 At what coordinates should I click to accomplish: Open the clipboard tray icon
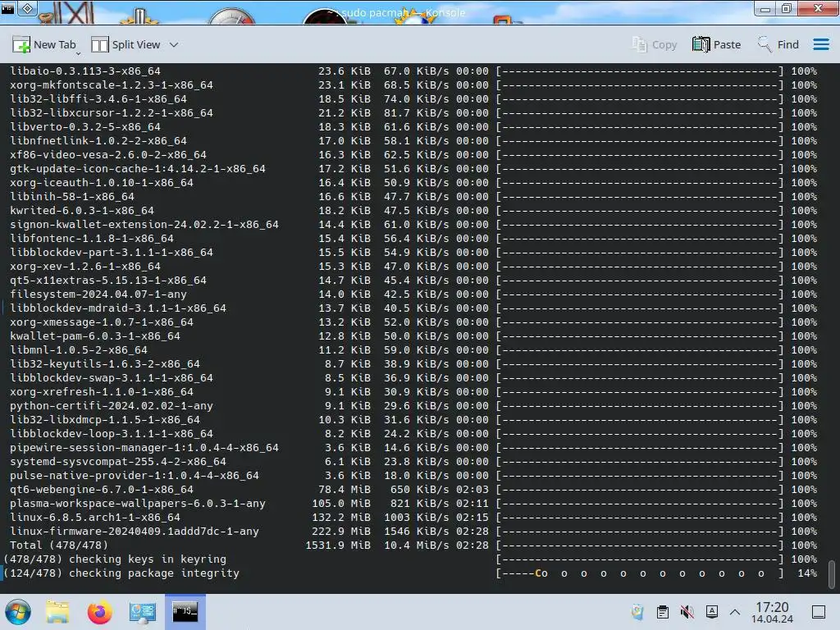point(662,612)
